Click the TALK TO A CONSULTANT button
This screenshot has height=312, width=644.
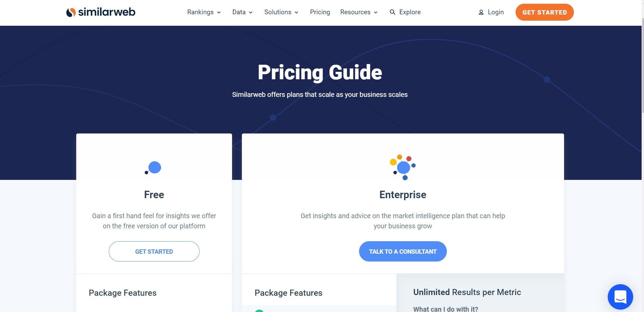[403, 251]
